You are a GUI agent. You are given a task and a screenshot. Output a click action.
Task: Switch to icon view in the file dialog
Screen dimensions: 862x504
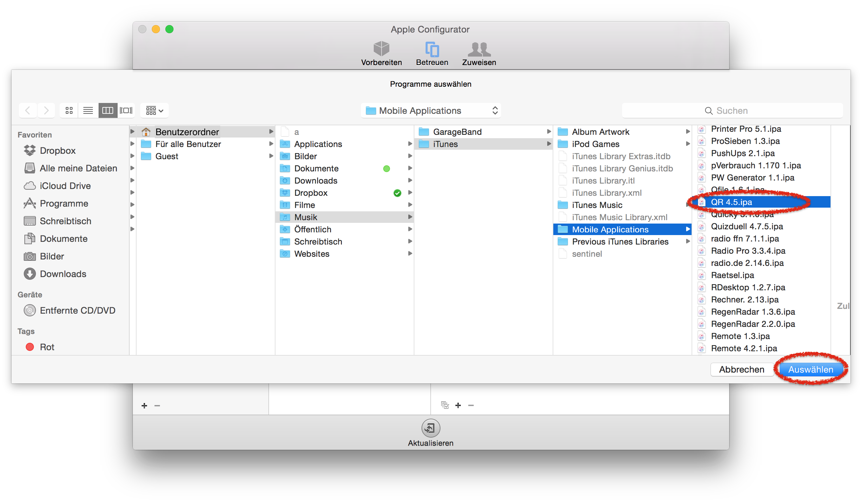(69, 110)
